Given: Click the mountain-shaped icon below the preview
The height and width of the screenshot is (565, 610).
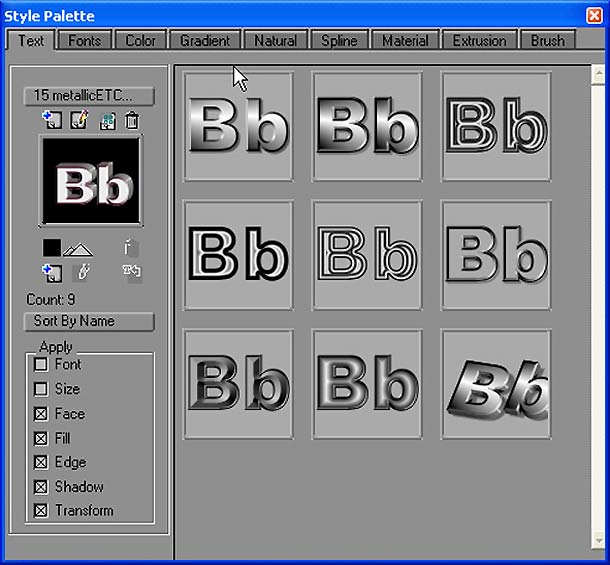Looking at the screenshot, I should 78,248.
